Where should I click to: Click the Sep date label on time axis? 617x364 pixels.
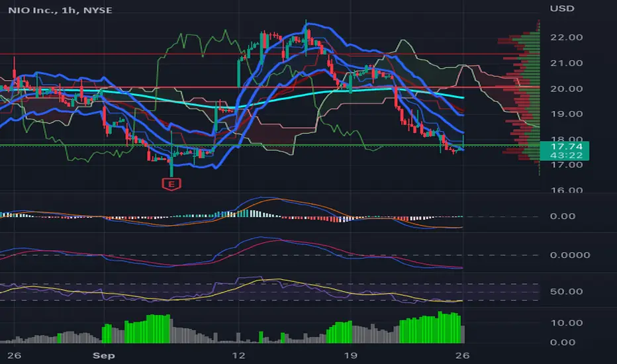[x=103, y=356]
